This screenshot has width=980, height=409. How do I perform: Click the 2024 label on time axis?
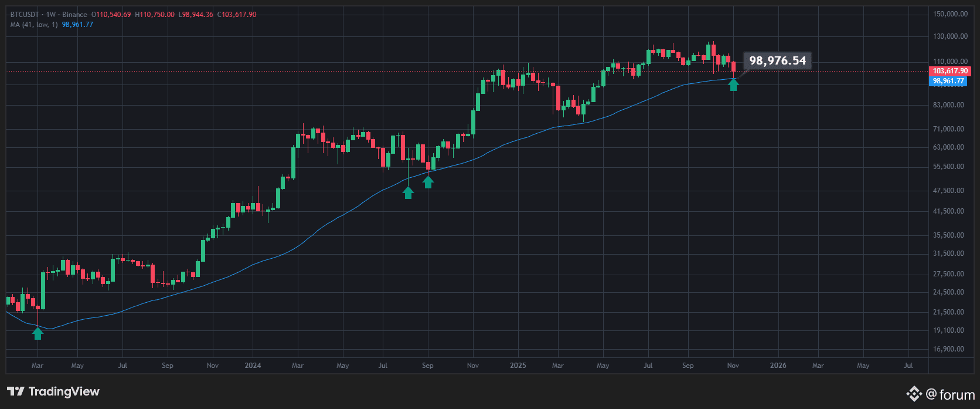pyautogui.click(x=253, y=366)
